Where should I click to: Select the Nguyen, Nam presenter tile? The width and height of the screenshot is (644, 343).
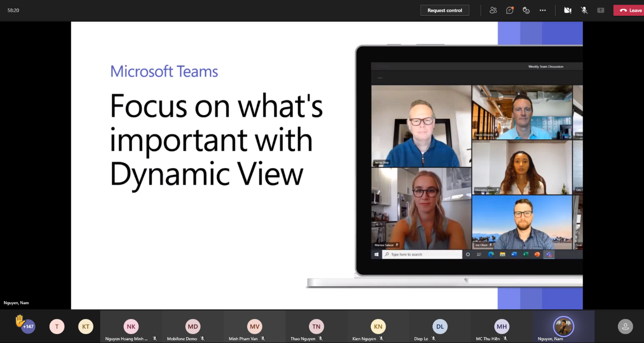(x=563, y=327)
